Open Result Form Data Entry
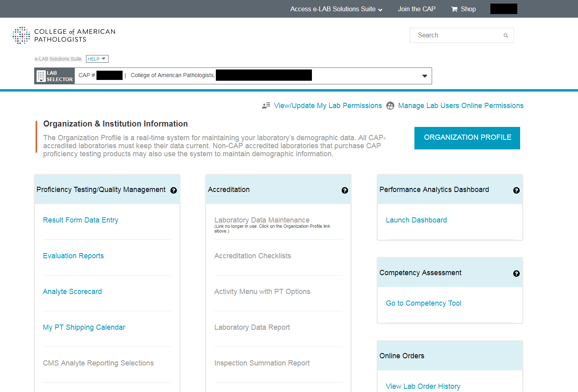The height and width of the screenshot is (392, 578). point(81,220)
